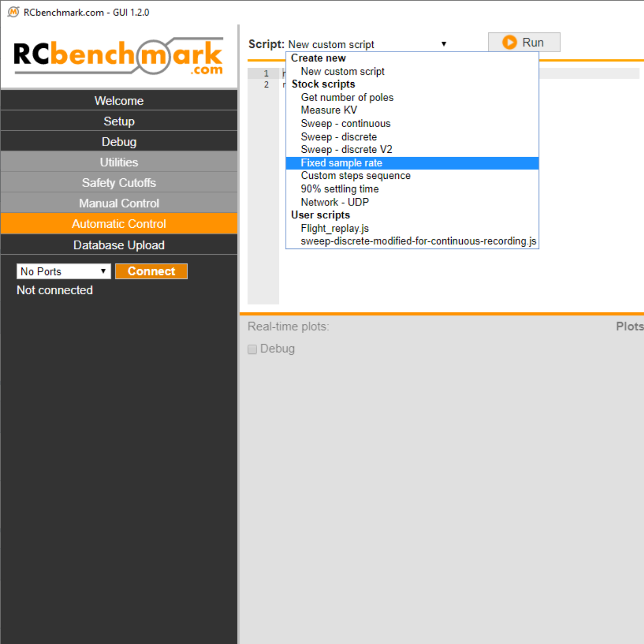Click line number 2 in script editor
The width and height of the screenshot is (644, 644).
(266, 85)
